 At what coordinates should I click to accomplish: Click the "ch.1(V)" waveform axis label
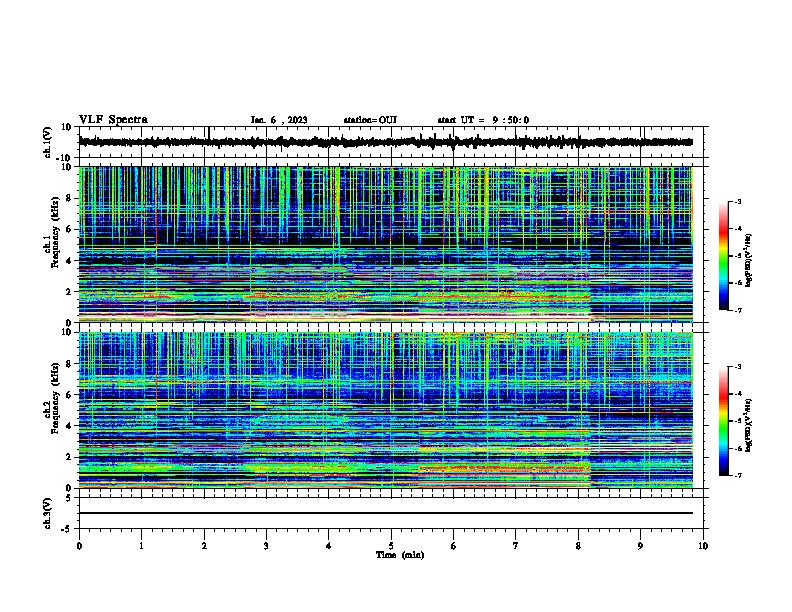(x=48, y=142)
